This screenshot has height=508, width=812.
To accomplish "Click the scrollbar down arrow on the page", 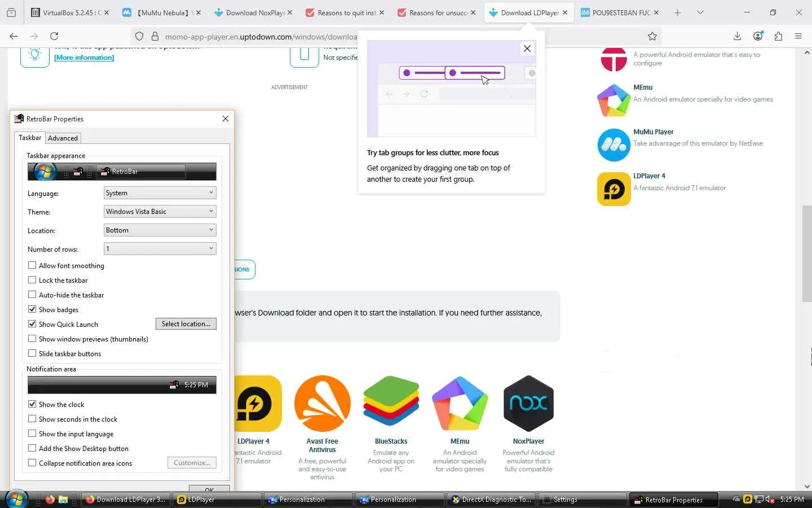I will coord(807,486).
